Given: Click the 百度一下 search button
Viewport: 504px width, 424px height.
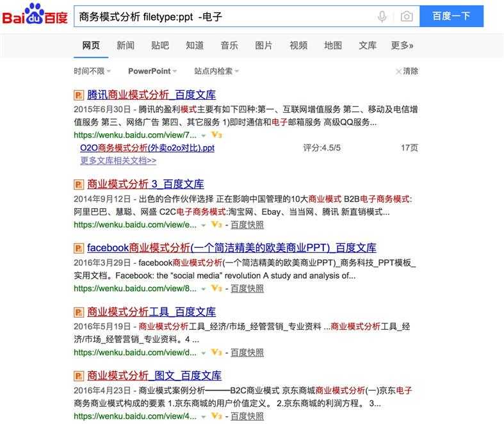Looking at the screenshot, I should (451, 16).
